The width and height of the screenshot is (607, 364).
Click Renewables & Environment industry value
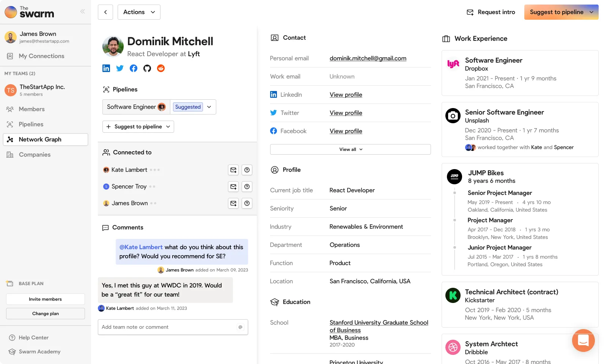pyautogui.click(x=366, y=227)
